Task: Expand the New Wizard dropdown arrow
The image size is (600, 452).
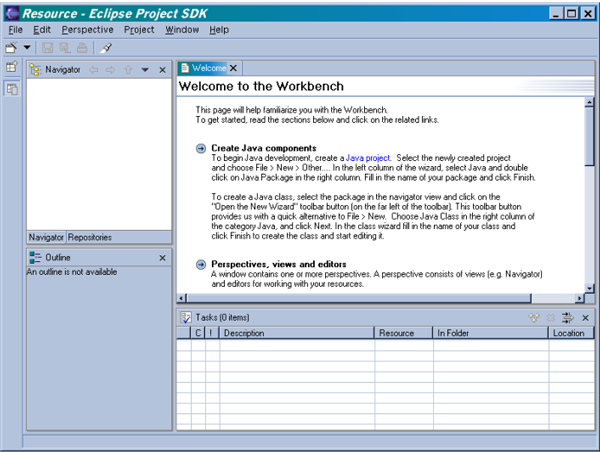Action: pos(26,47)
